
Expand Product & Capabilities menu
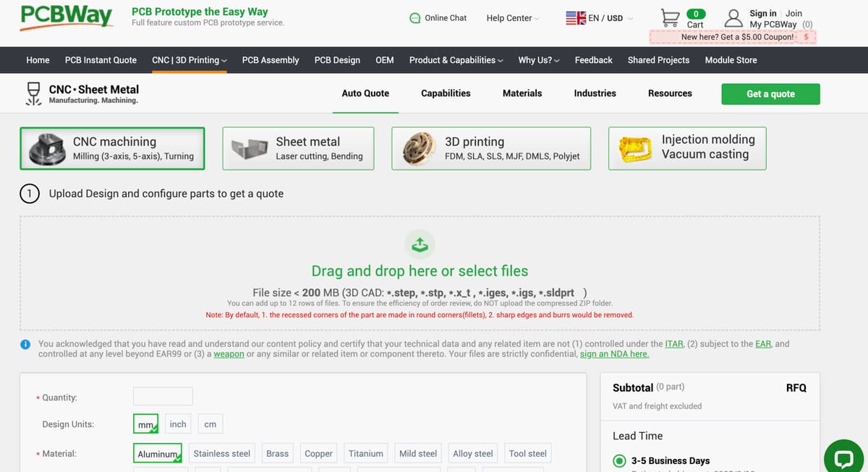pyautogui.click(x=456, y=60)
